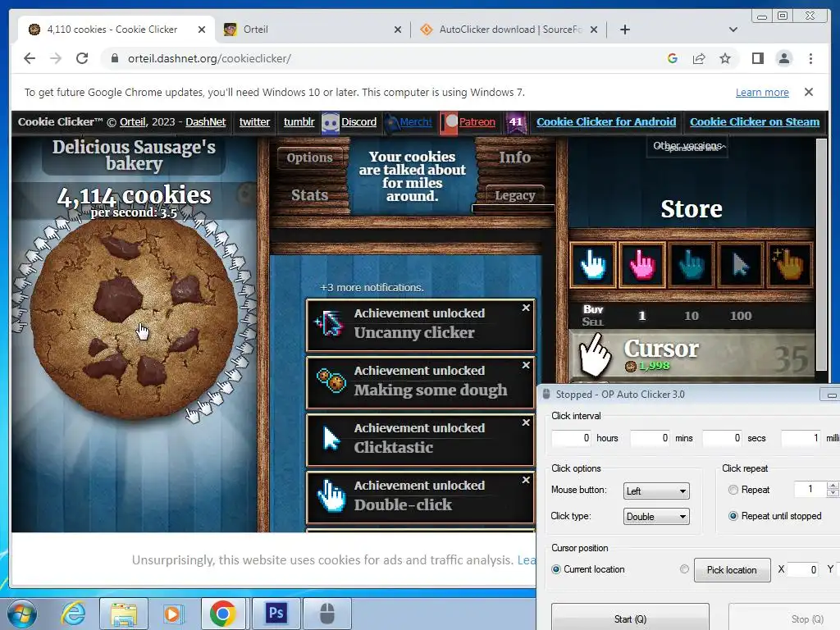
Task: Open Cookie Clicker on Steam link
Action: point(755,122)
